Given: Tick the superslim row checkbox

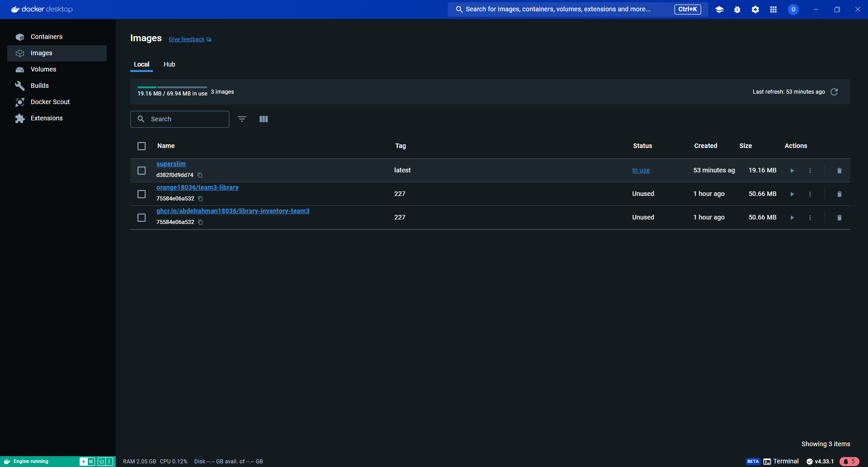Looking at the screenshot, I should coord(142,171).
